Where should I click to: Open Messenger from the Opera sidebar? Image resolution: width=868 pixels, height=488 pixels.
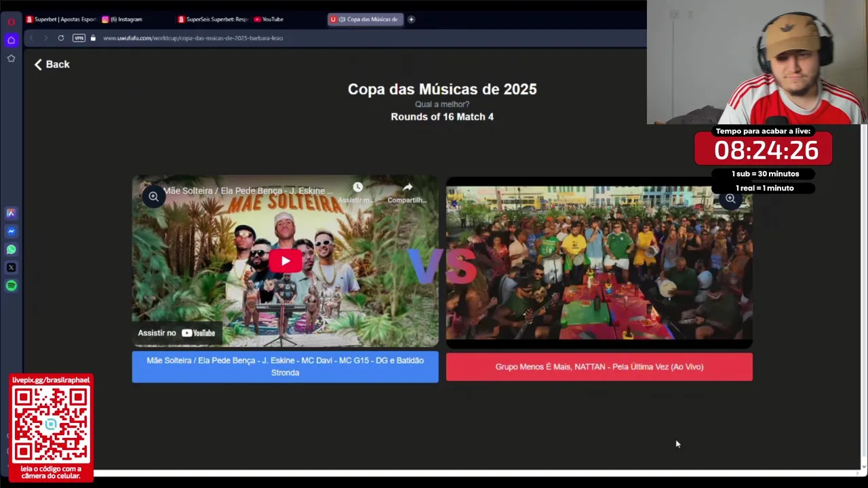click(11, 231)
